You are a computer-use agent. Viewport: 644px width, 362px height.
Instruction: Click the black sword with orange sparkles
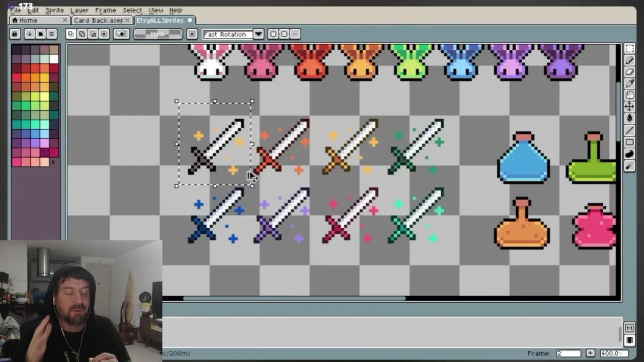216,147
